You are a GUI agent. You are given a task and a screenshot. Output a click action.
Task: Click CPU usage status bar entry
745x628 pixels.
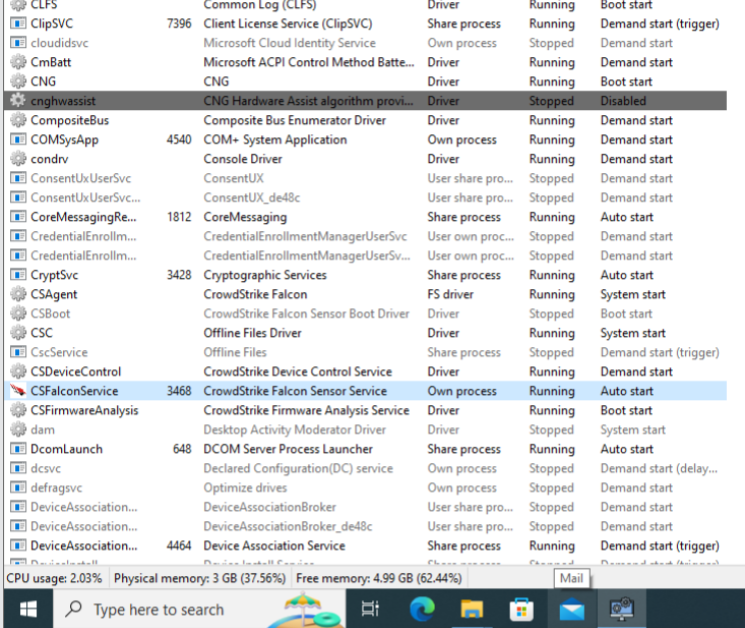click(54, 578)
